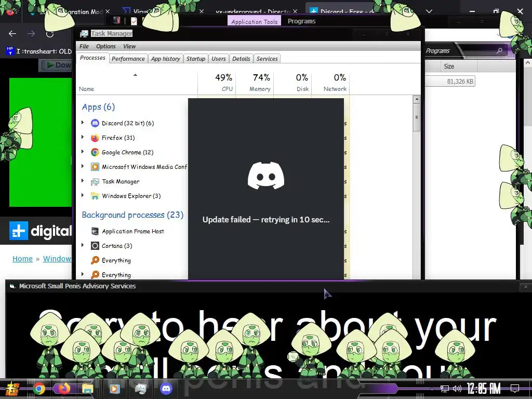Click the volume speaker icon in system tray
The image size is (532, 399).
457,389
